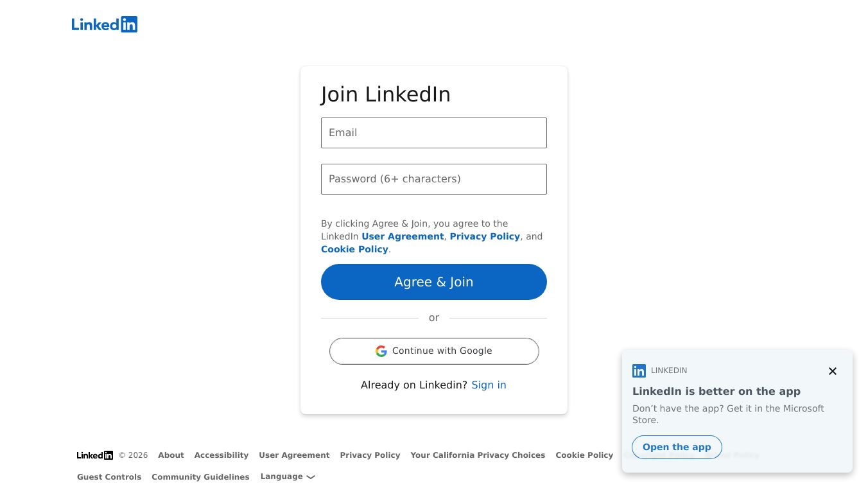Continue with Google sign-up

[x=434, y=351]
